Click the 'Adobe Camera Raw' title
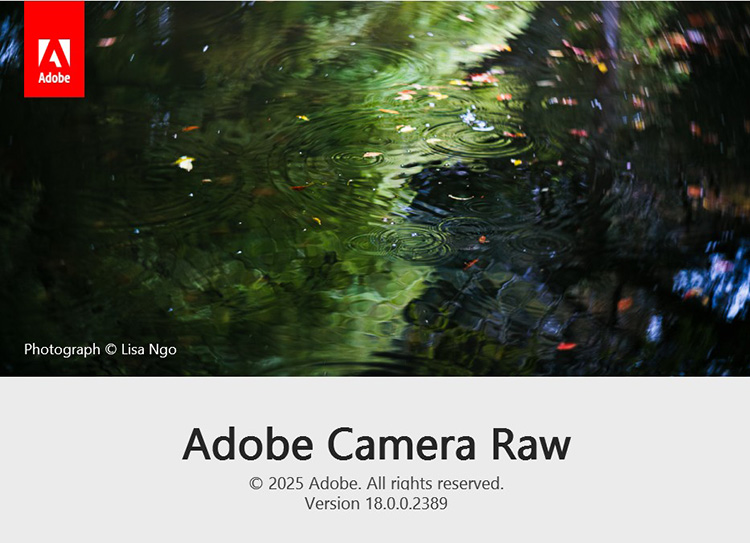Viewport: 750px width, 543px height. coord(376,443)
